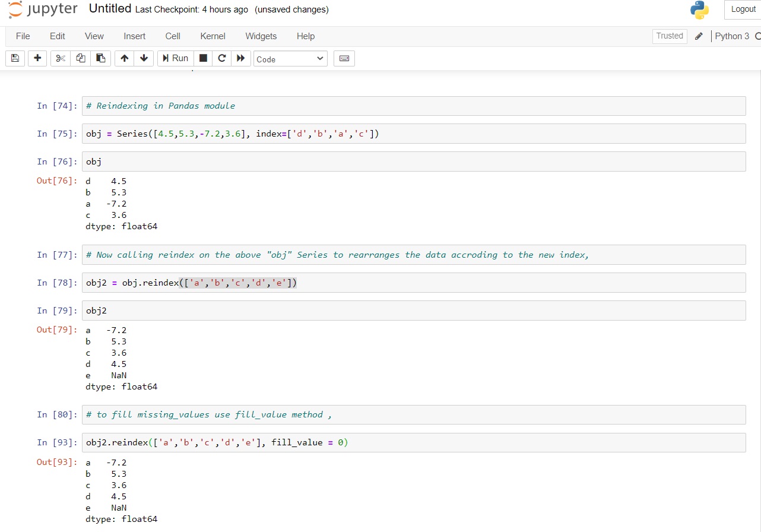Screen dimensions: 761x532
Task: Save the notebook via the save icon
Action: click(14, 58)
